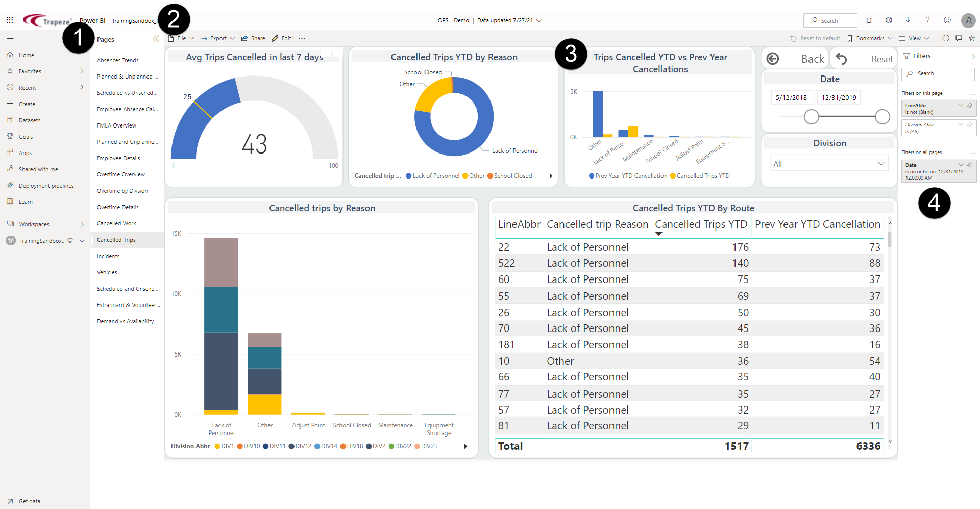Open the comments icon in toolbar
The height and width of the screenshot is (509, 980).
[x=959, y=38]
